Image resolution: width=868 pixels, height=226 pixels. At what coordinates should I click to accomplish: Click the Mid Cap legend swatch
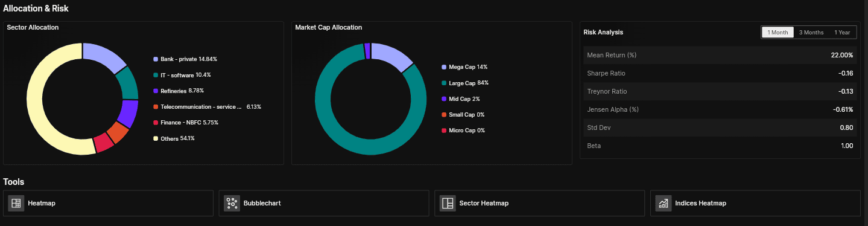click(444, 98)
